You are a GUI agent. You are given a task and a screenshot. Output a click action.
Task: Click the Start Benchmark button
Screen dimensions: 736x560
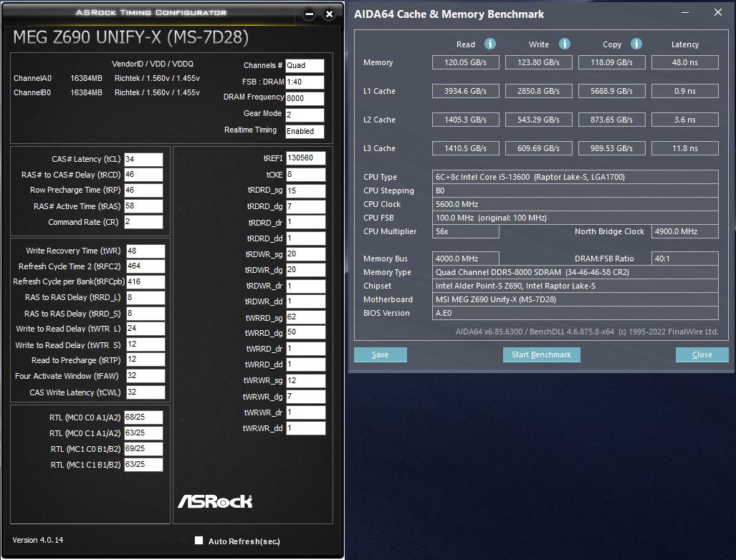(541, 354)
